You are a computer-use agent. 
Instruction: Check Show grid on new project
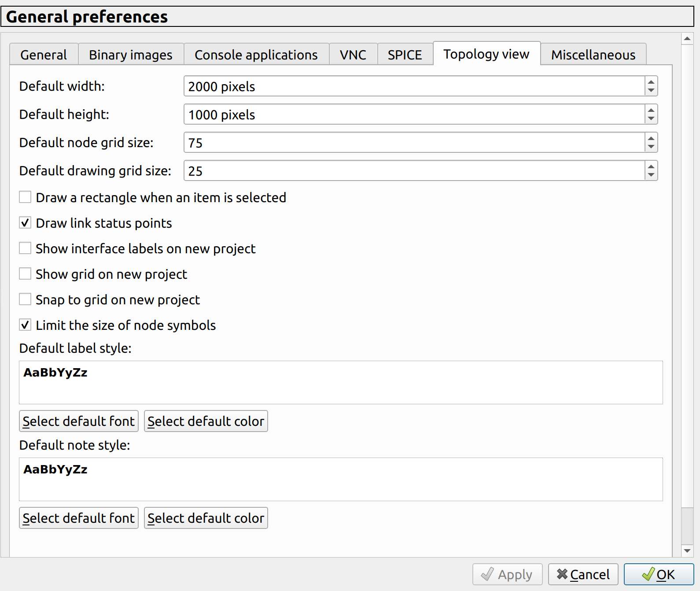25,273
